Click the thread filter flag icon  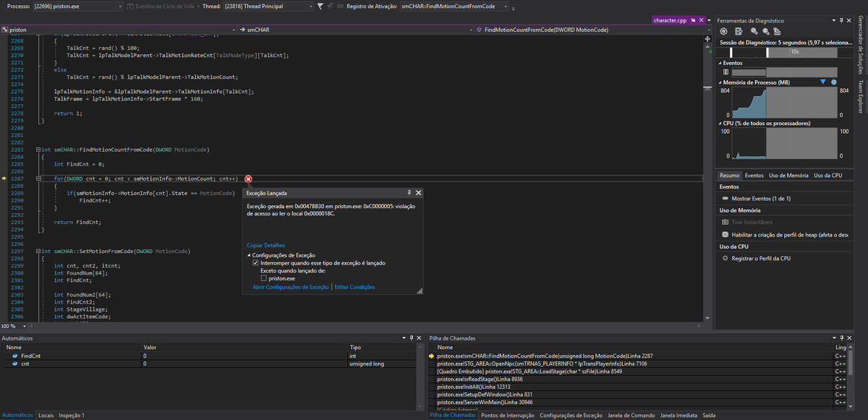click(321, 6)
